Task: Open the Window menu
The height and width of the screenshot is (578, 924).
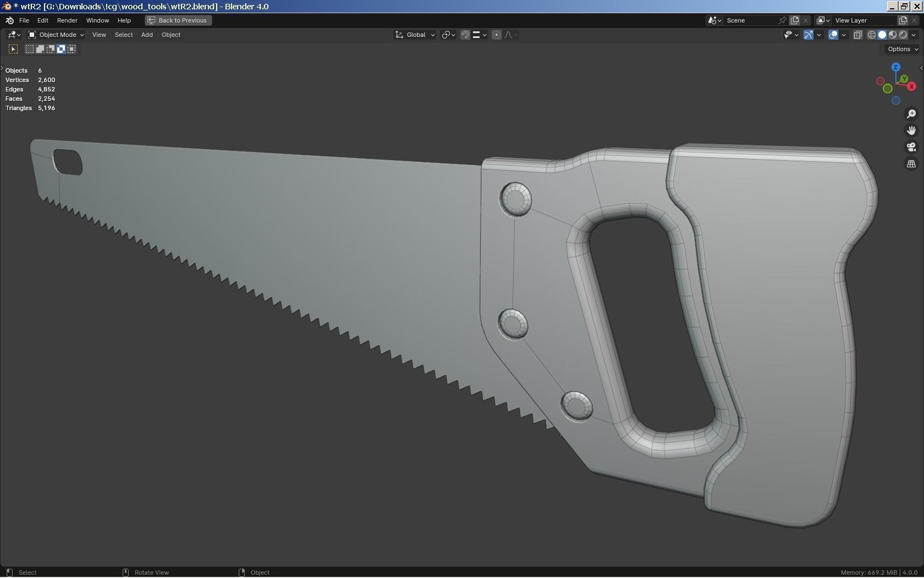Action: click(x=97, y=20)
